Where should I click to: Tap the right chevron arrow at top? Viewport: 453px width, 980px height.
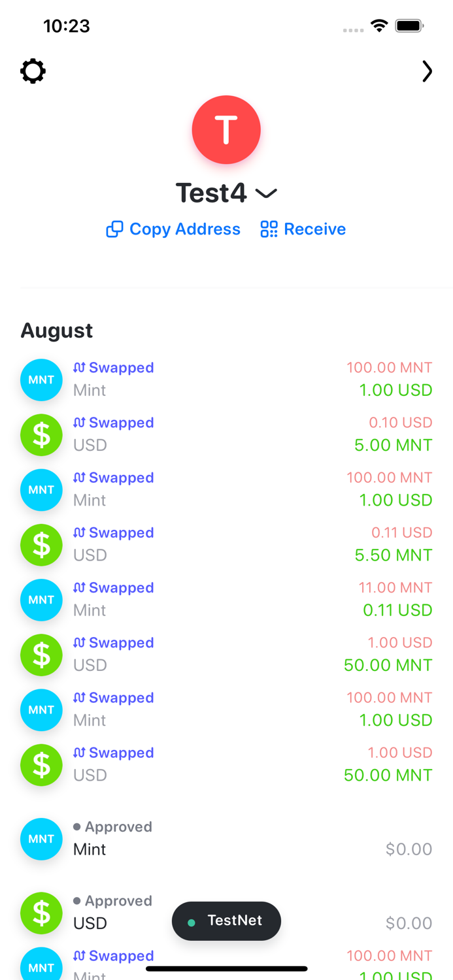tap(427, 71)
